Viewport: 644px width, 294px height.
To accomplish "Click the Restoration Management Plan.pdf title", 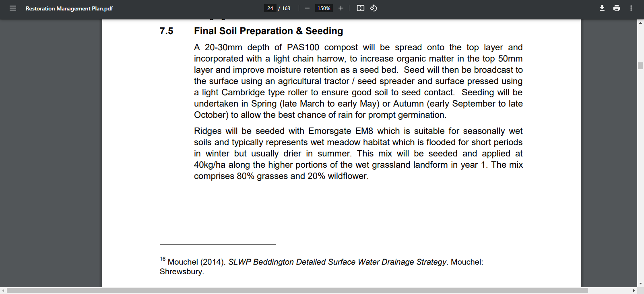I will [69, 8].
